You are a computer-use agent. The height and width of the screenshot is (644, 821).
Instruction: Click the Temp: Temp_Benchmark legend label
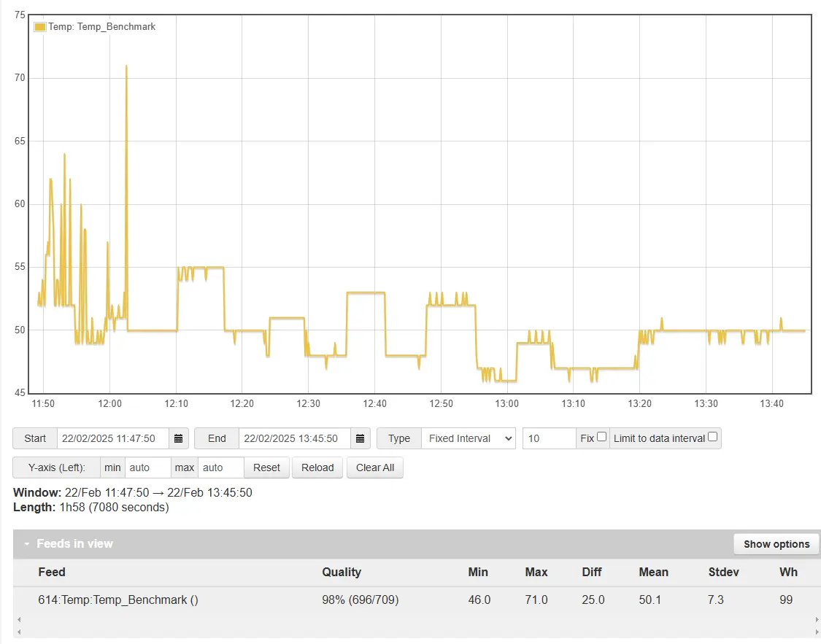[x=101, y=27]
